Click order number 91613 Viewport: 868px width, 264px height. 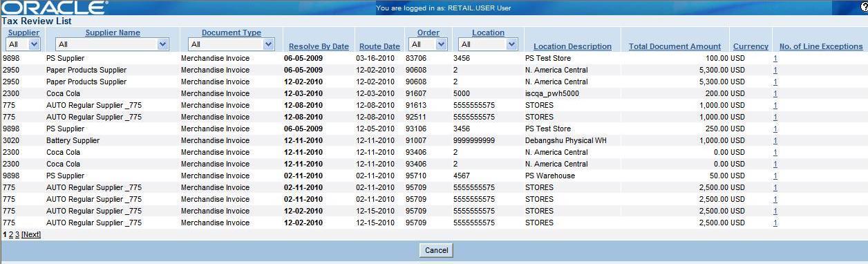pyautogui.click(x=416, y=105)
